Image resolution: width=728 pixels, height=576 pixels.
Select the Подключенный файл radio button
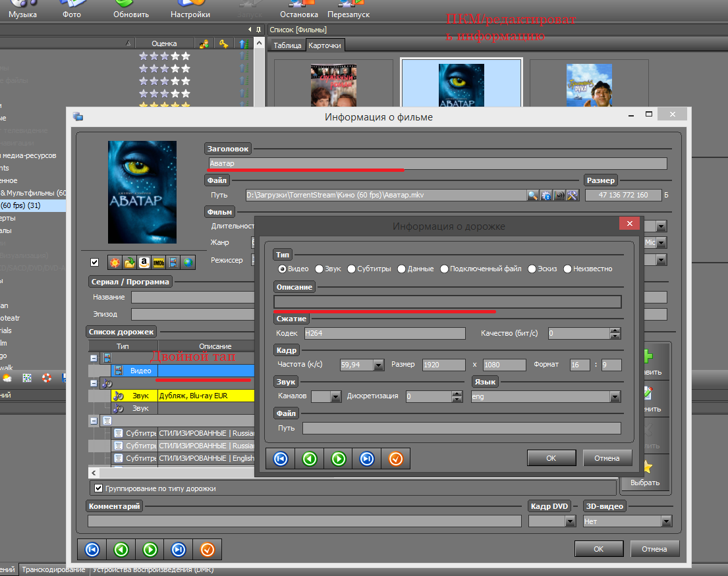coord(444,269)
